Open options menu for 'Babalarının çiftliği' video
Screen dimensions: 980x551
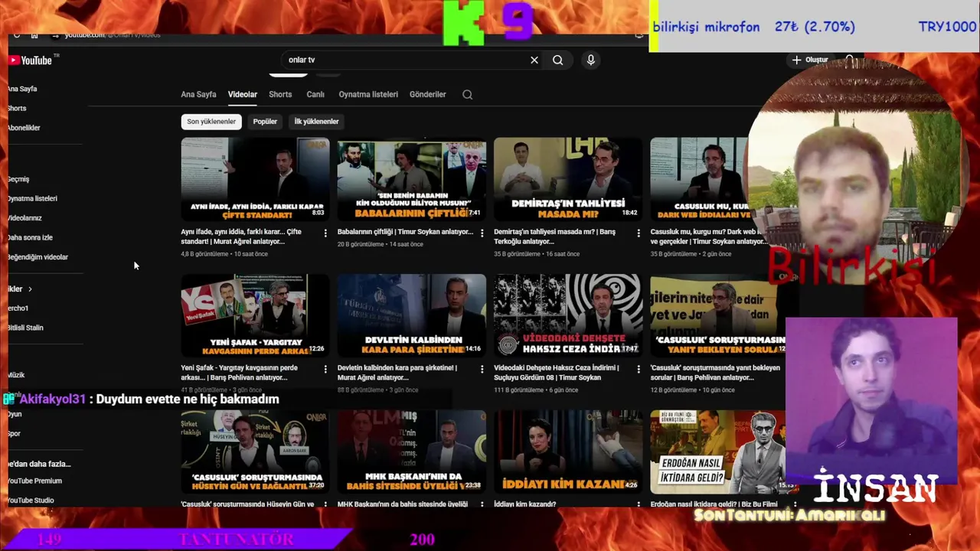482,233
